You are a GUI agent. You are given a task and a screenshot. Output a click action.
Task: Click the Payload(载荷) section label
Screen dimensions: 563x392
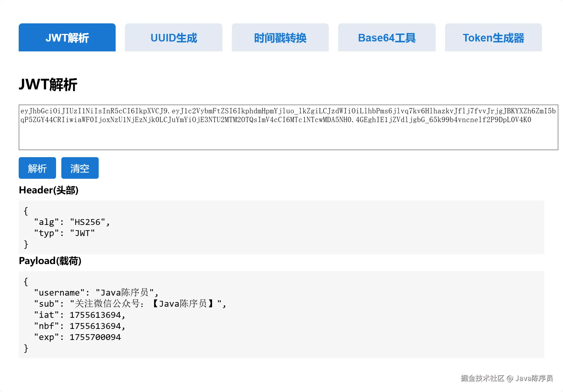[x=50, y=261]
